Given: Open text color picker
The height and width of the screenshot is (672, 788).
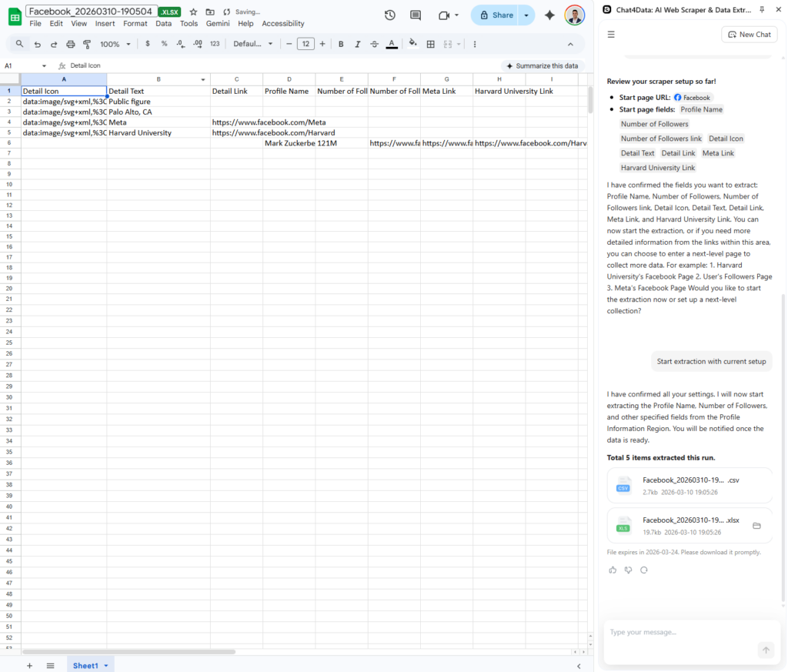Looking at the screenshot, I should tap(392, 44).
